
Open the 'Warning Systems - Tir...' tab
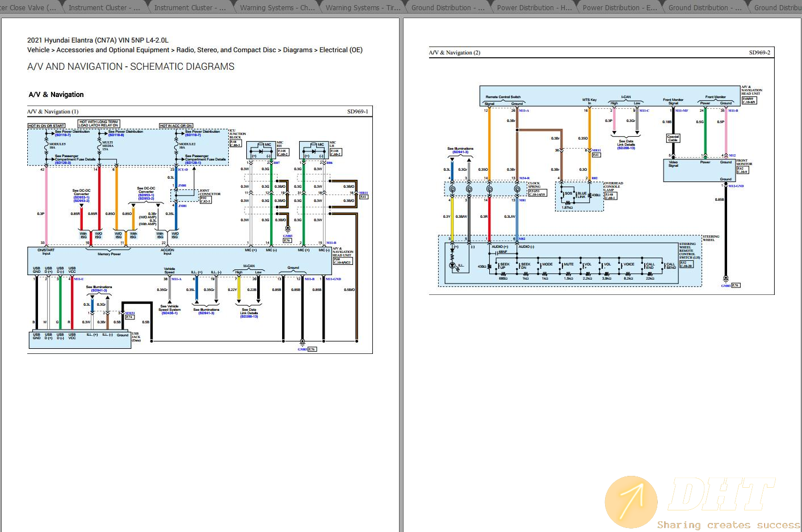coord(363,7)
